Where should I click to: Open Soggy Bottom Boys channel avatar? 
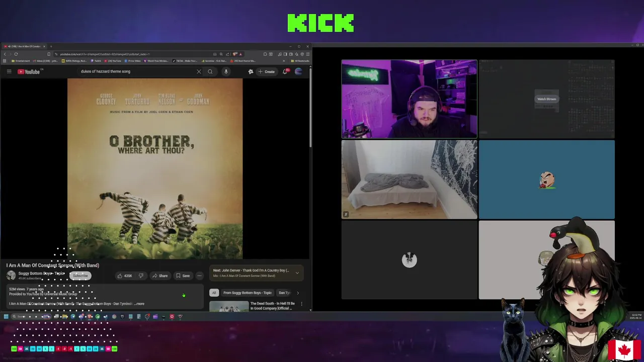pyautogui.click(x=11, y=276)
